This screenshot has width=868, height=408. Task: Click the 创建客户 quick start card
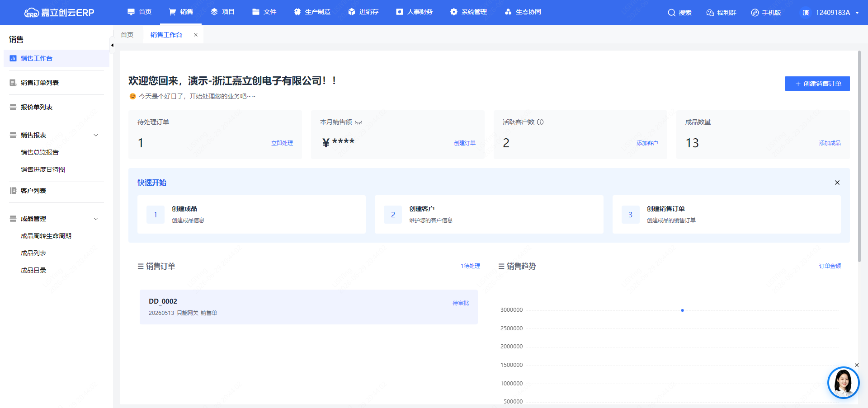point(489,215)
